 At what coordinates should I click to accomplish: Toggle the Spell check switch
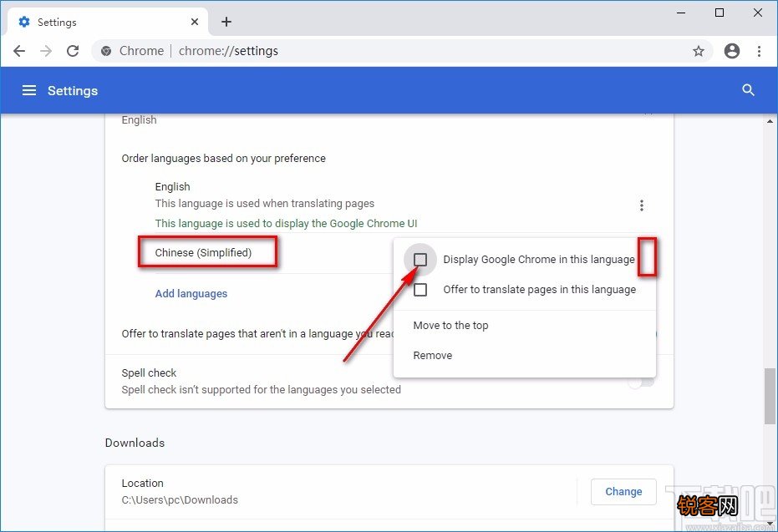641,382
